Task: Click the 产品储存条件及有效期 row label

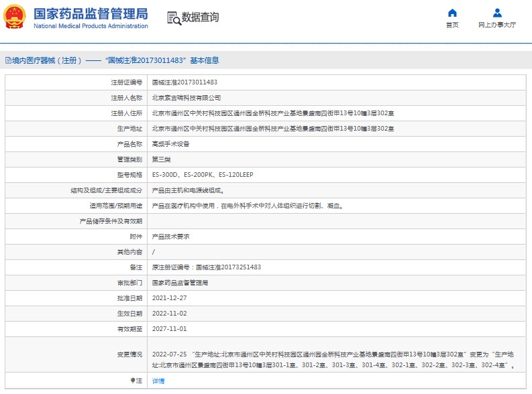Action: tap(111, 221)
